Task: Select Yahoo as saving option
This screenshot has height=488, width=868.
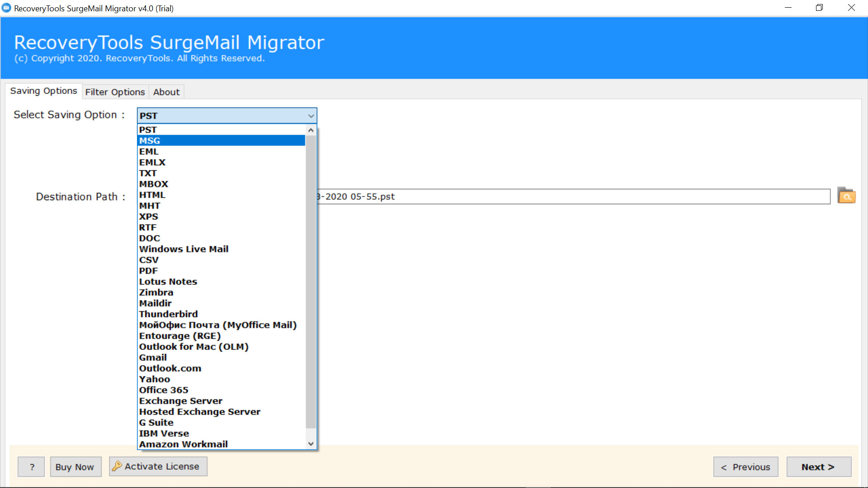Action: pyautogui.click(x=222, y=379)
